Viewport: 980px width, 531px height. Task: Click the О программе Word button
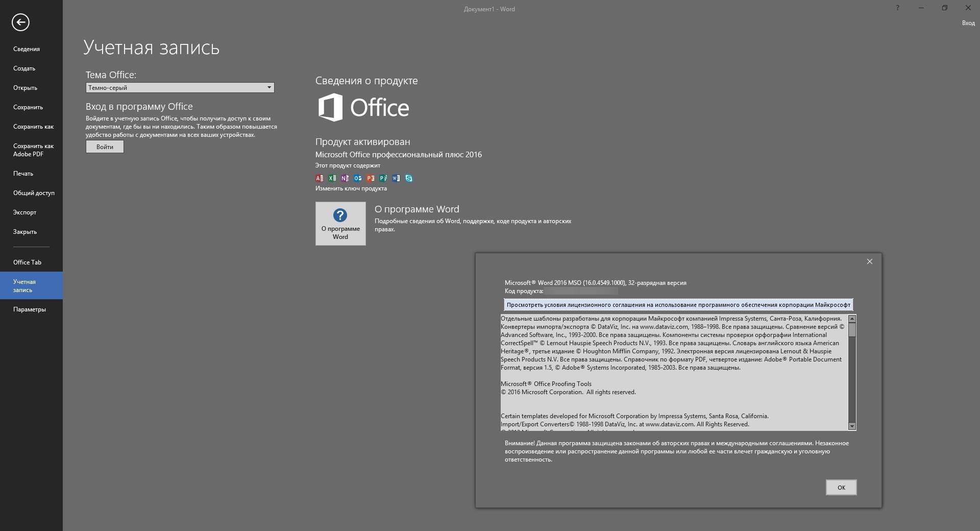tap(340, 224)
